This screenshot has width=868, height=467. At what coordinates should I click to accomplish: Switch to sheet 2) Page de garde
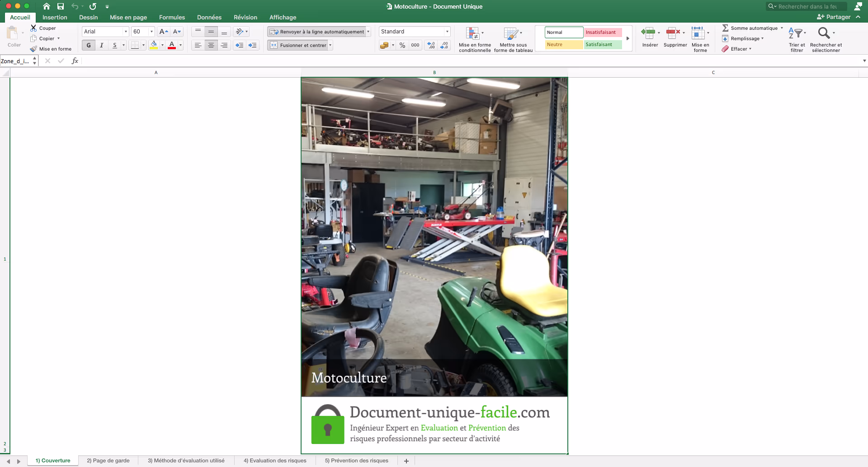coord(108,461)
